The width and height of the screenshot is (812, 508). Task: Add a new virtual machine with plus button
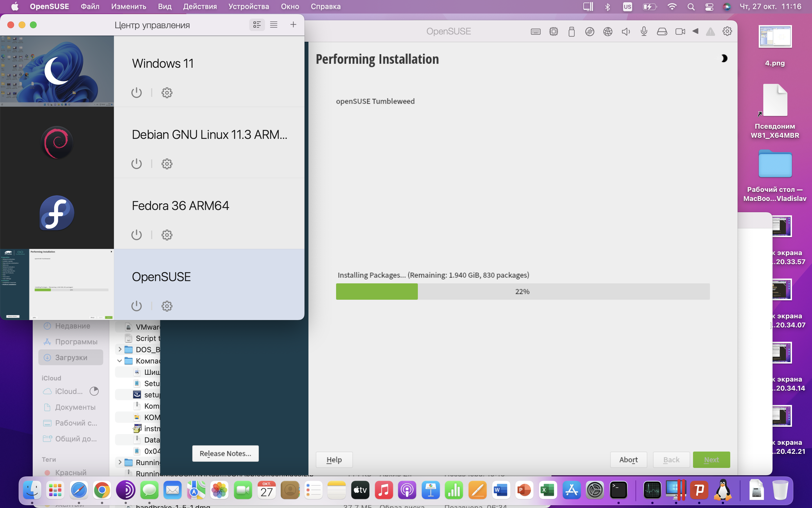[x=293, y=25]
